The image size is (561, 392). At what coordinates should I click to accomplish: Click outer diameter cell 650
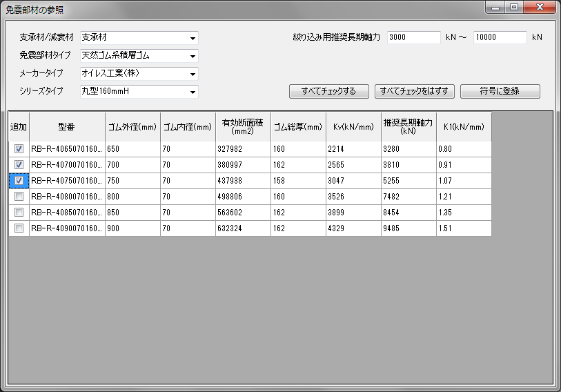[x=132, y=149]
